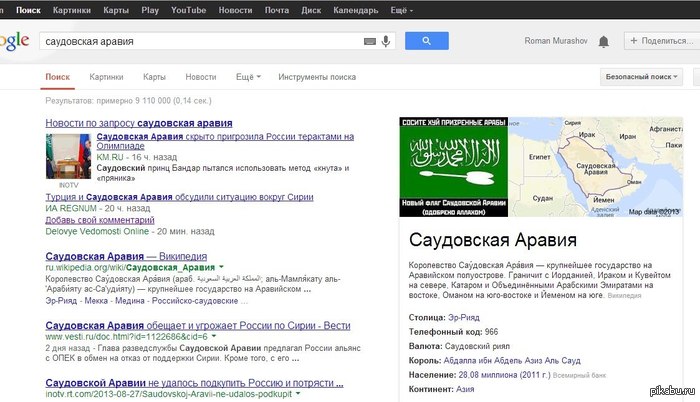Click the green flag image in knowledge panel
The width and height of the screenshot is (700, 402).
454,167
